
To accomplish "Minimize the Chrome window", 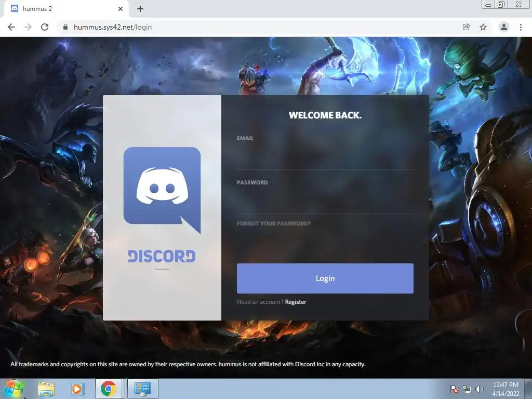I will 488,4.
